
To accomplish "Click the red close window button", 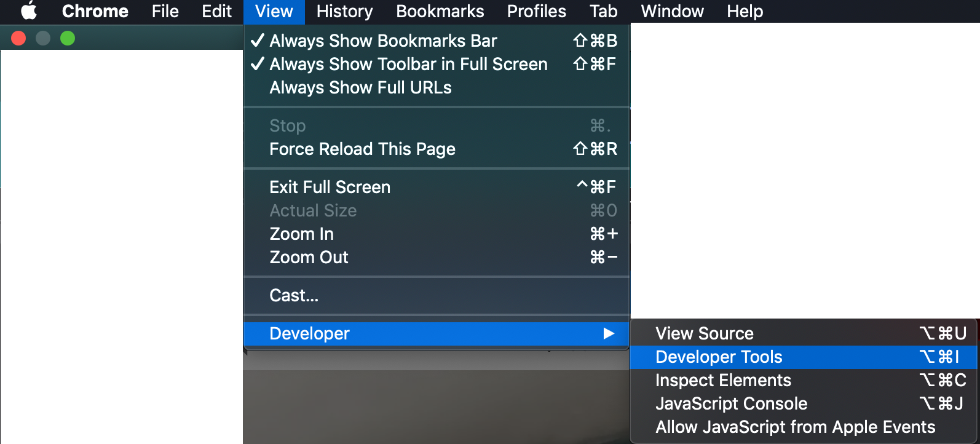I will pos(18,38).
